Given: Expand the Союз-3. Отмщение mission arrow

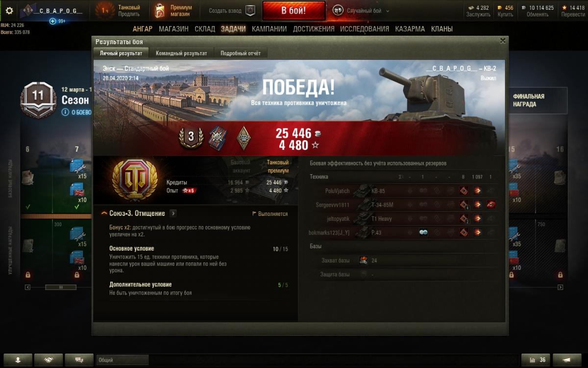Looking at the screenshot, I should [173, 213].
